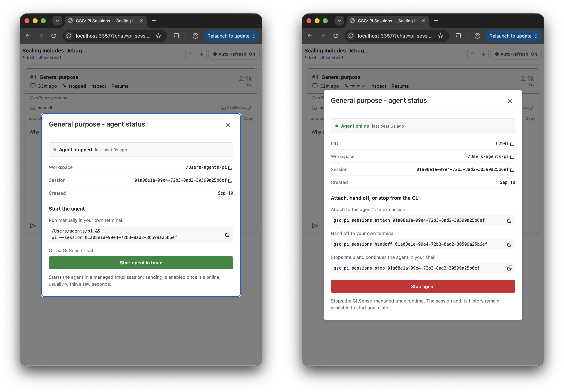Click Resume in right window session card
This screenshot has height=392, width=564.
pos(400,86)
